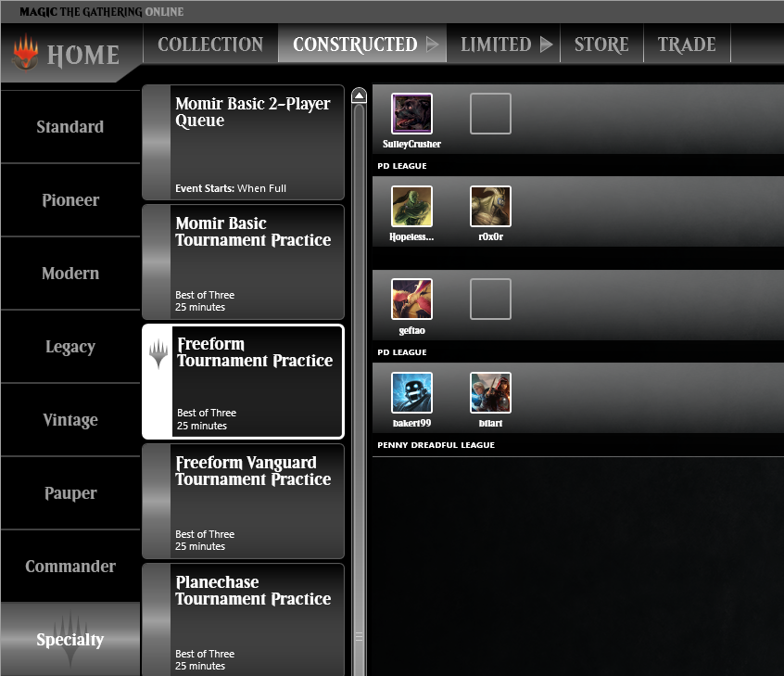Image resolution: width=784 pixels, height=676 pixels.
Task: Expand the Constructed menu arrow
Action: (x=433, y=44)
